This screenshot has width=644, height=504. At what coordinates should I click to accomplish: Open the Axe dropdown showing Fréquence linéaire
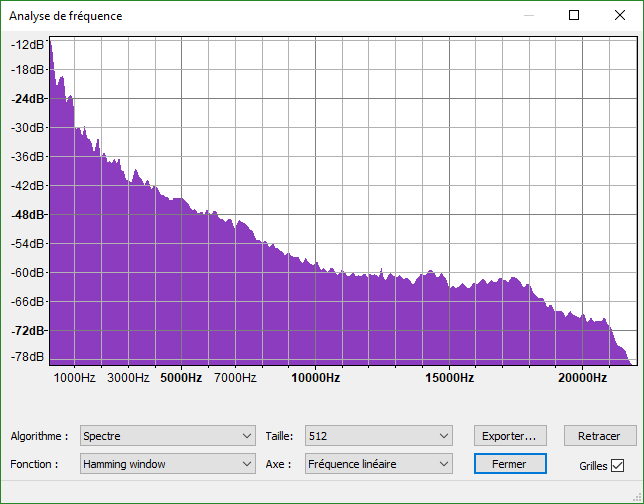pyautogui.click(x=379, y=463)
